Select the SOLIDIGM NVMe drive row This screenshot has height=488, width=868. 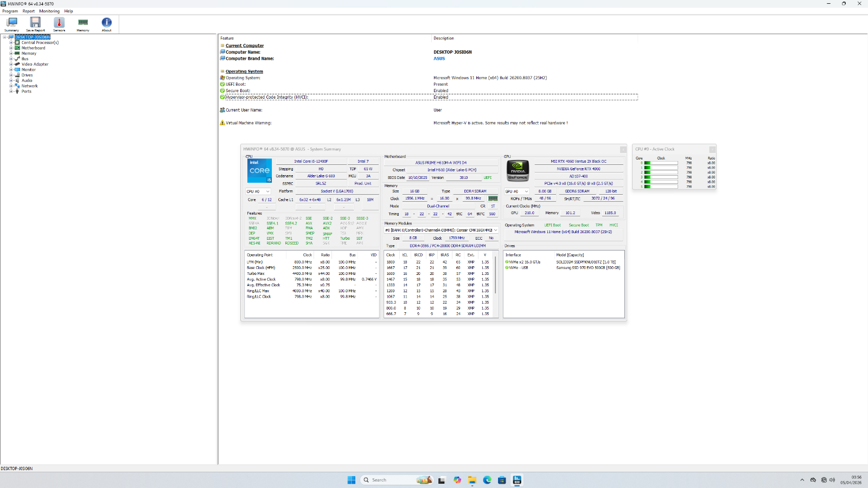564,262
